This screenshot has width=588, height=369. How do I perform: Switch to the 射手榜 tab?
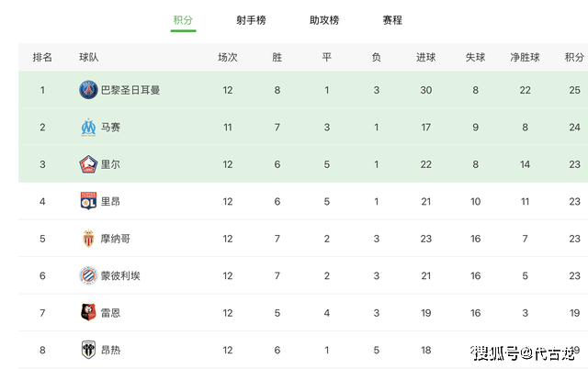pyautogui.click(x=251, y=20)
